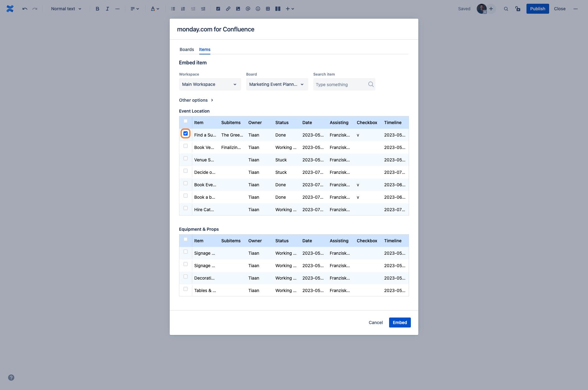This screenshot has height=390, width=588.
Task: Open the more actions ellipsis menu
Action: tap(576, 9)
